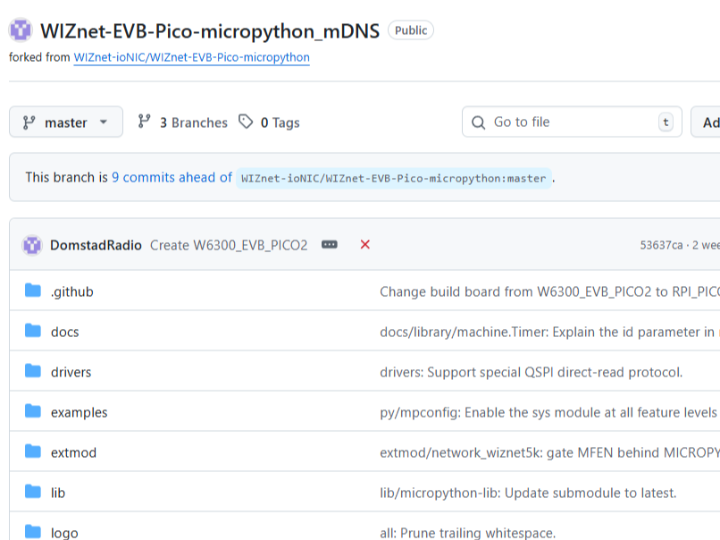Open the 53637ca commit hash link
Viewport: 720px width, 540px height.
pyautogui.click(x=661, y=245)
